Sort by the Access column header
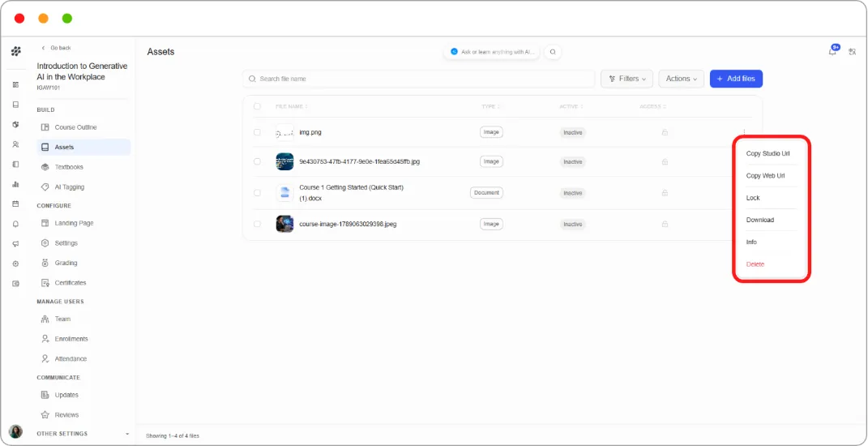Viewport: 868px width, 446px height. (653, 106)
